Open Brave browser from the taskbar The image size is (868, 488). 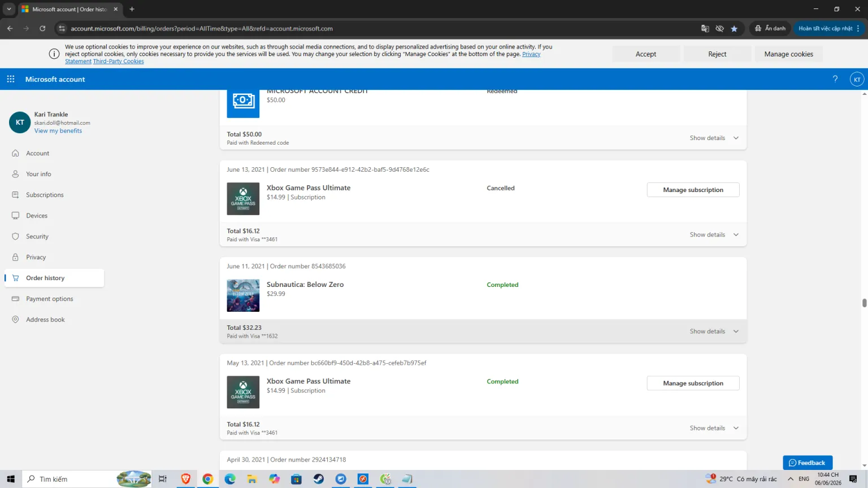click(185, 479)
